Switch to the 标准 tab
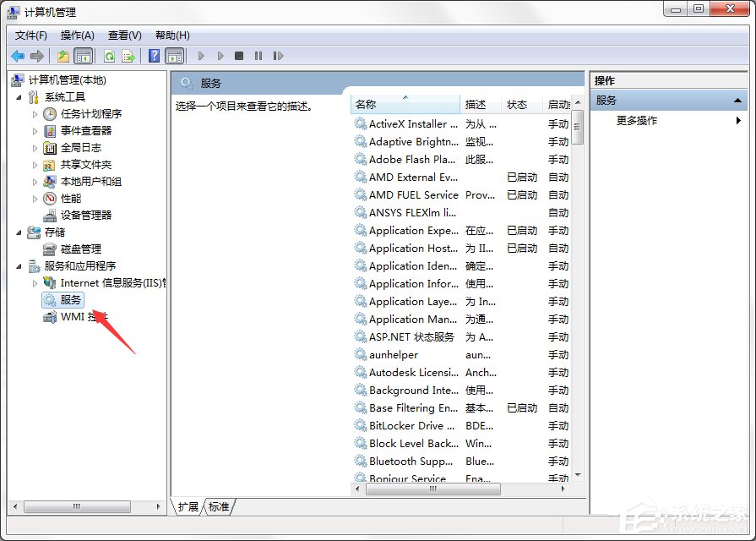The height and width of the screenshot is (541, 756). tap(218, 507)
